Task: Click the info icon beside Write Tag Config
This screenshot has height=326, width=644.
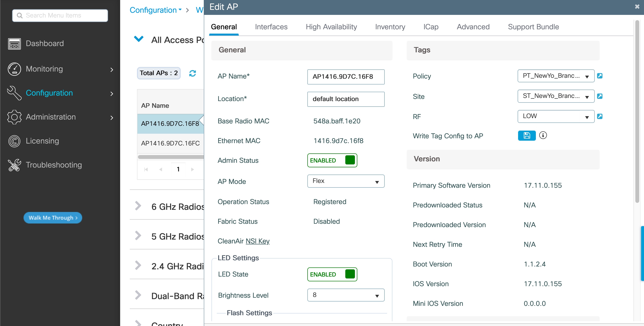Action: click(543, 135)
